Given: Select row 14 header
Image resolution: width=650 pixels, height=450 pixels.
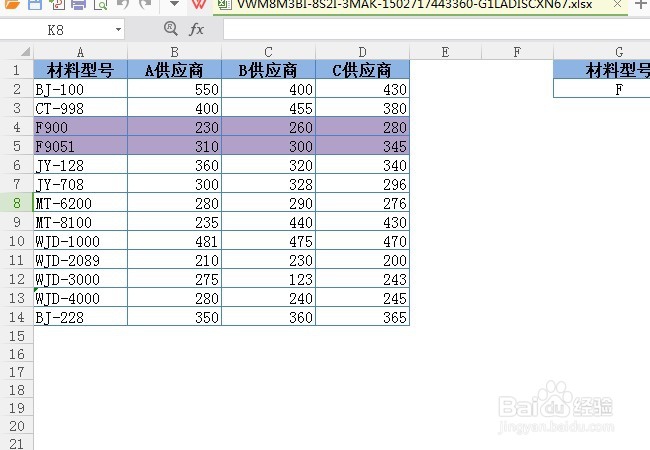Looking at the screenshot, I should click(17, 317).
